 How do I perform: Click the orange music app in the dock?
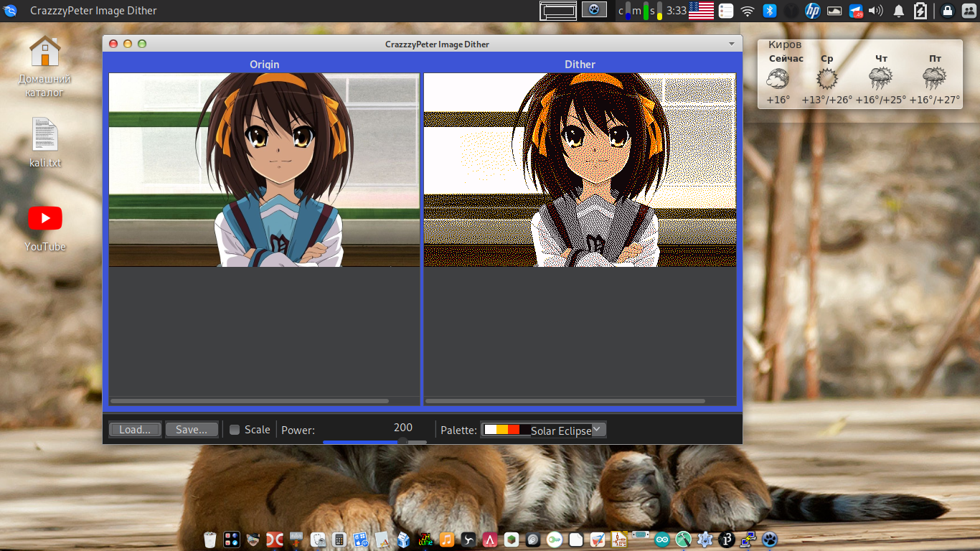(446, 539)
